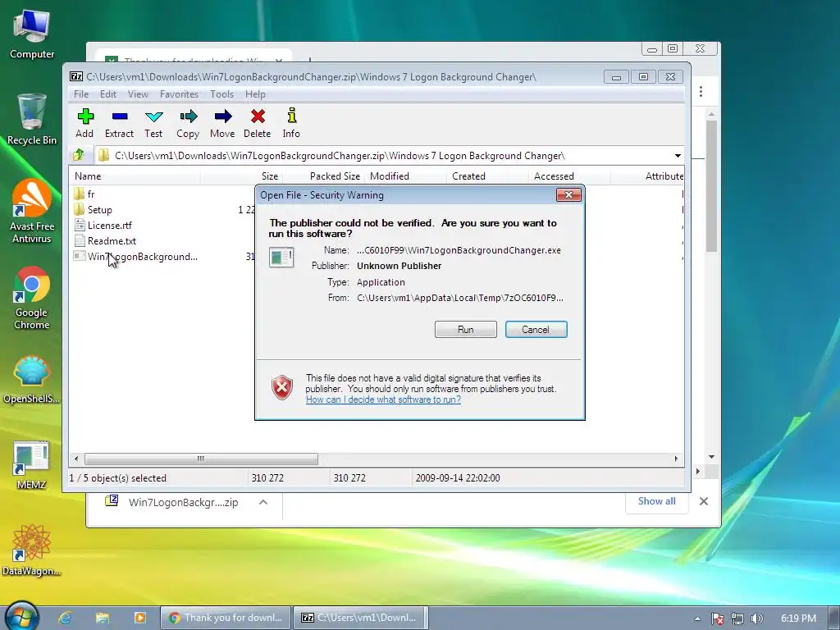Launch Google Chrome desktop shortcut
The width and height of the screenshot is (840, 630).
[x=32, y=298]
